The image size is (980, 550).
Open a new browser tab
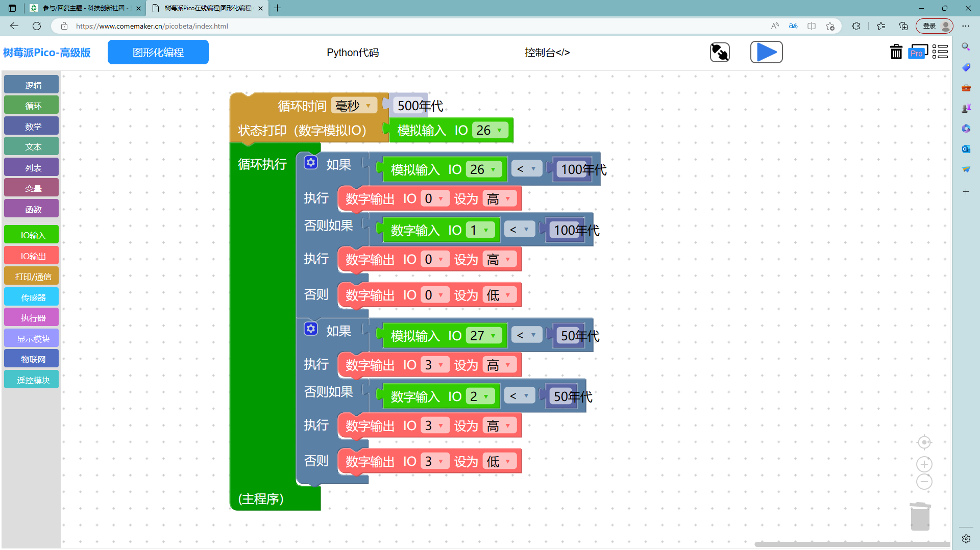(x=278, y=8)
